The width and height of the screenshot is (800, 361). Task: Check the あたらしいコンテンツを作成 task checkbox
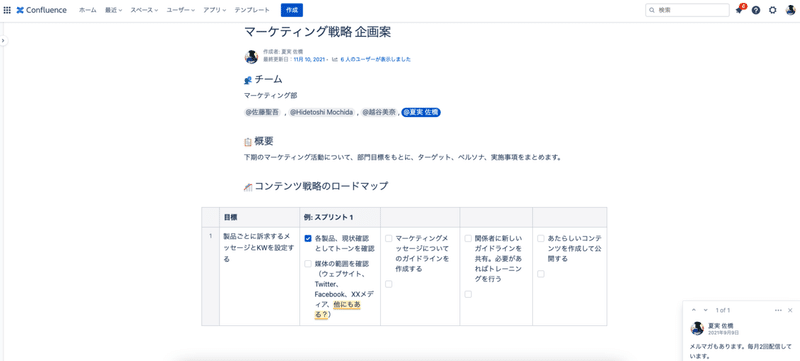tap(541, 238)
